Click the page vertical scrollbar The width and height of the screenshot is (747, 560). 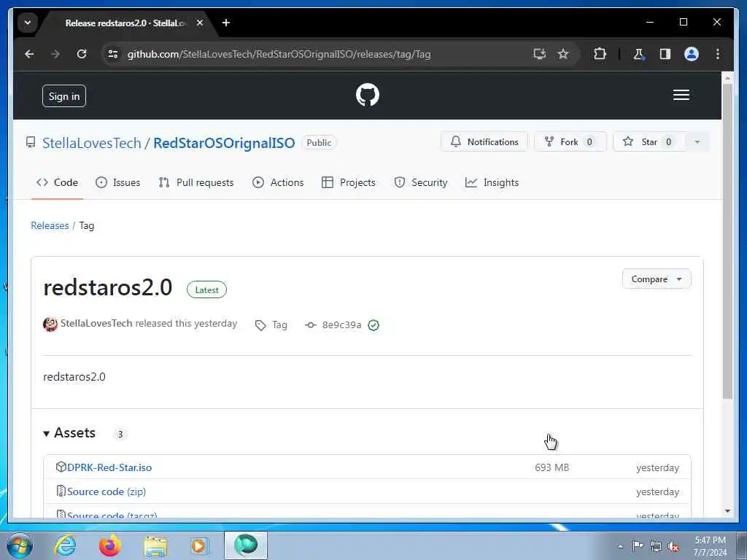point(727,241)
